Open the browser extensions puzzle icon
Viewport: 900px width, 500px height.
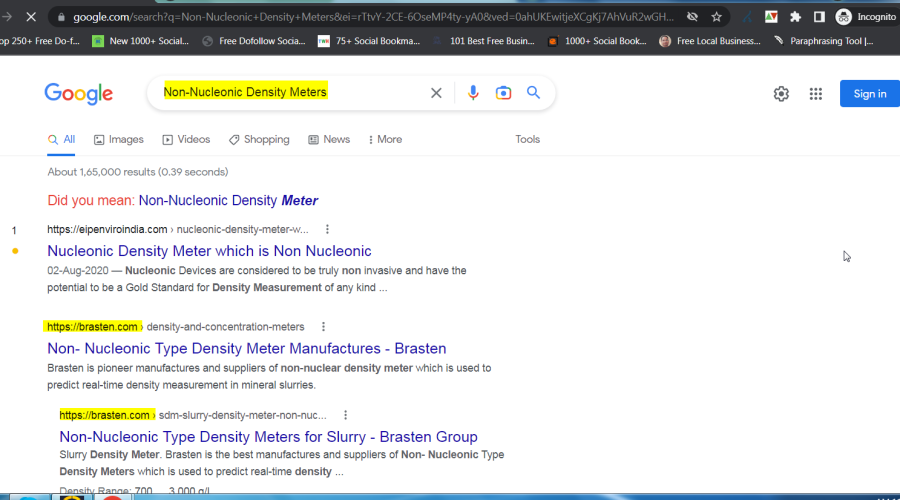795,17
